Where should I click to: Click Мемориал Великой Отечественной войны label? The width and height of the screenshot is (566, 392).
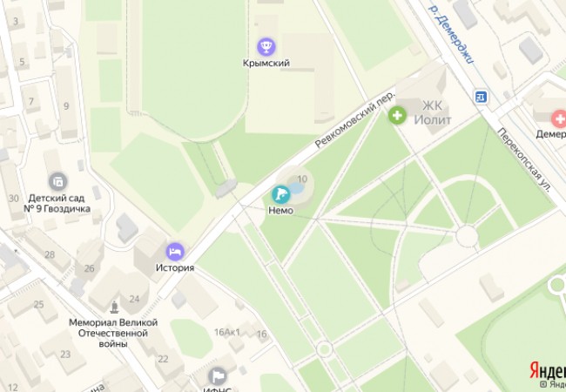tap(113, 333)
